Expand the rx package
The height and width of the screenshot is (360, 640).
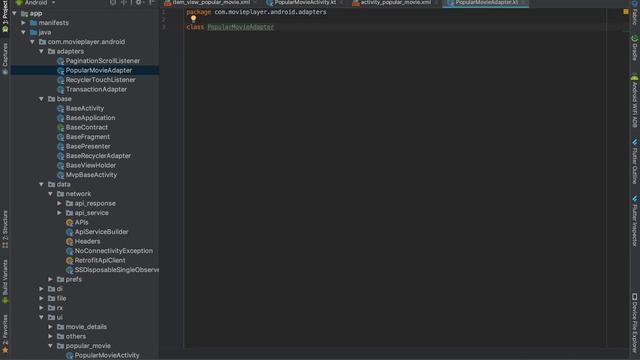point(42,308)
